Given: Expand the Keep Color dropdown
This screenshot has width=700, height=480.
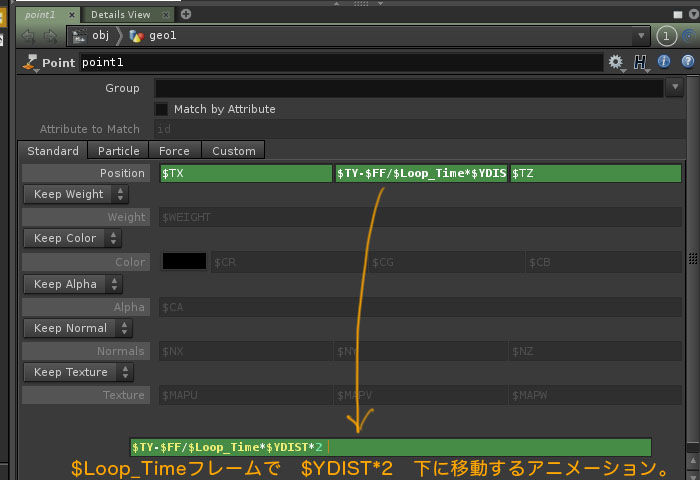Looking at the screenshot, I should point(72,238).
